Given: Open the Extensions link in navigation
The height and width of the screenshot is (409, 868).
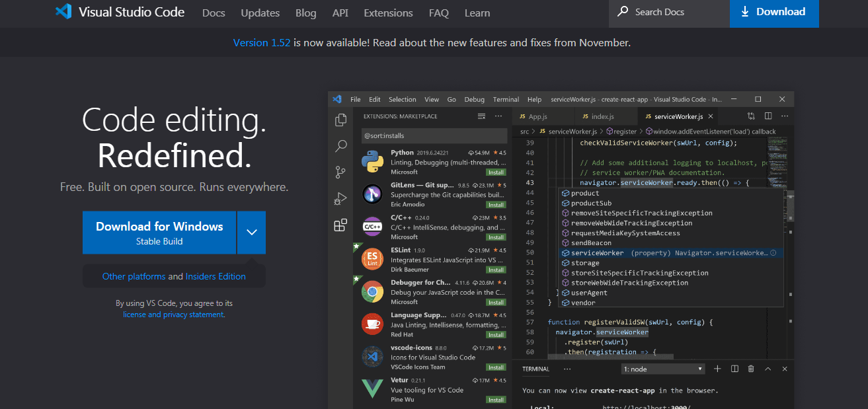Looking at the screenshot, I should [389, 13].
